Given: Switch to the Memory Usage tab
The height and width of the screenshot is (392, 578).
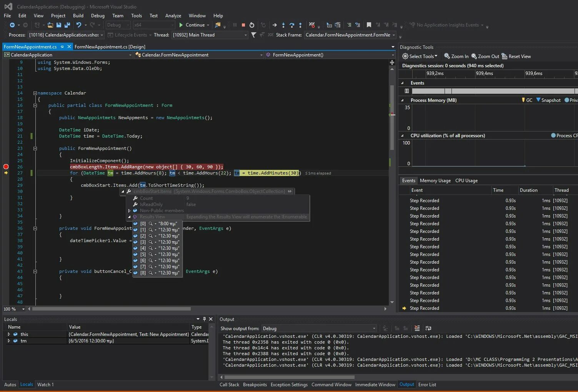Looking at the screenshot, I should pos(435,181).
